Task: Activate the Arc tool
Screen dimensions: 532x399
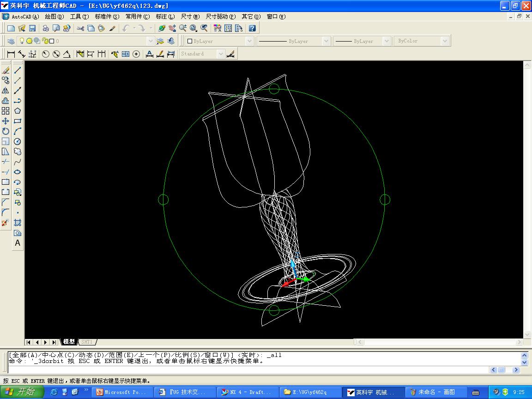Action: (18, 131)
